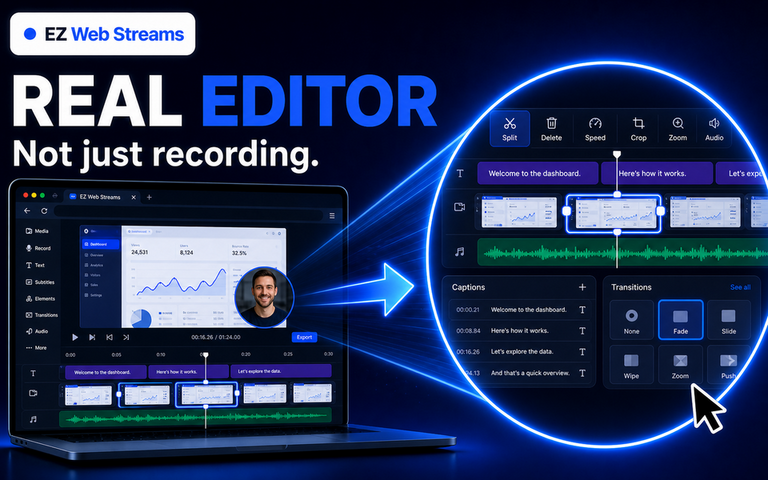The image size is (768, 480).
Task: Open the Speed gauge tool
Action: pyautogui.click(x=595, y=129)
